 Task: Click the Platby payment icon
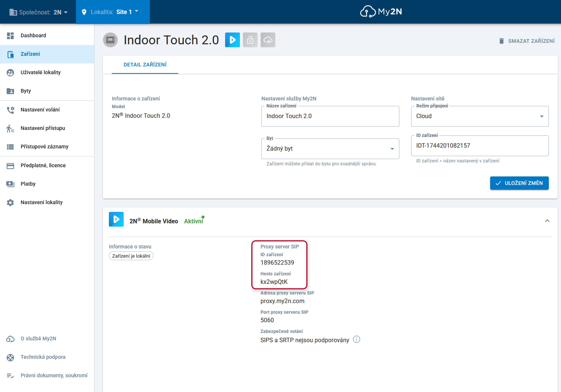point(10,184)
